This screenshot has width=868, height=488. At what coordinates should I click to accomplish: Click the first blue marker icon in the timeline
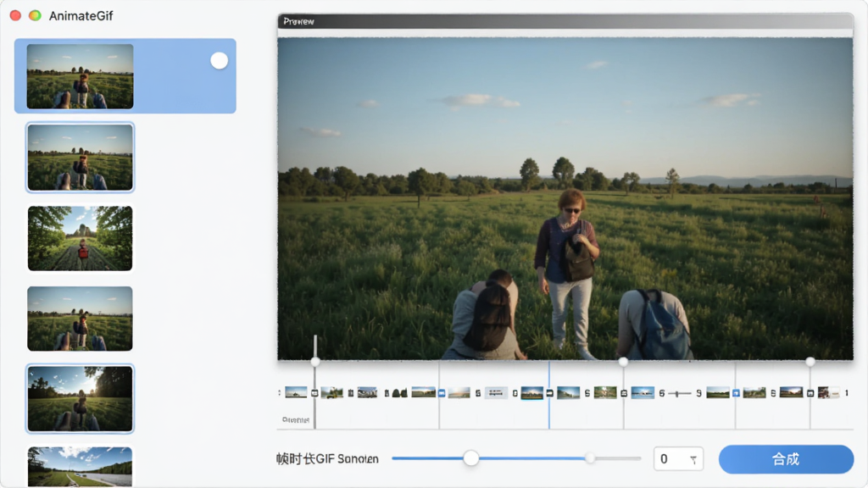point(442,393)
